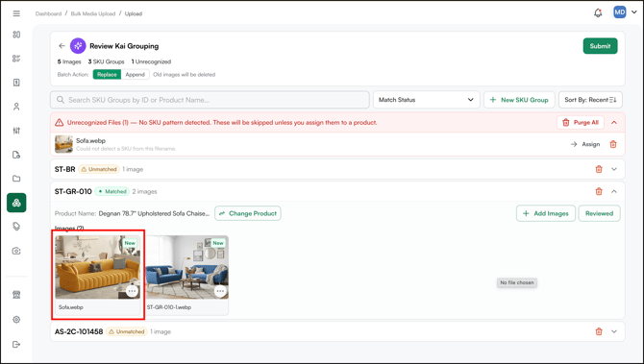644x364 pixels.
Task: Open the folder icon in sidebar
Action: coord(16,179)
